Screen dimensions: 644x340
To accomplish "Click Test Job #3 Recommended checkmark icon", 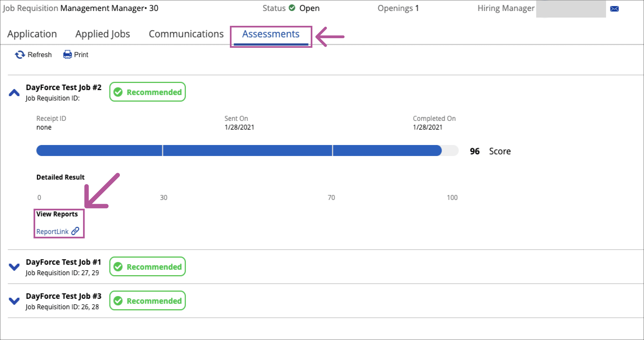I will [118, 301].
